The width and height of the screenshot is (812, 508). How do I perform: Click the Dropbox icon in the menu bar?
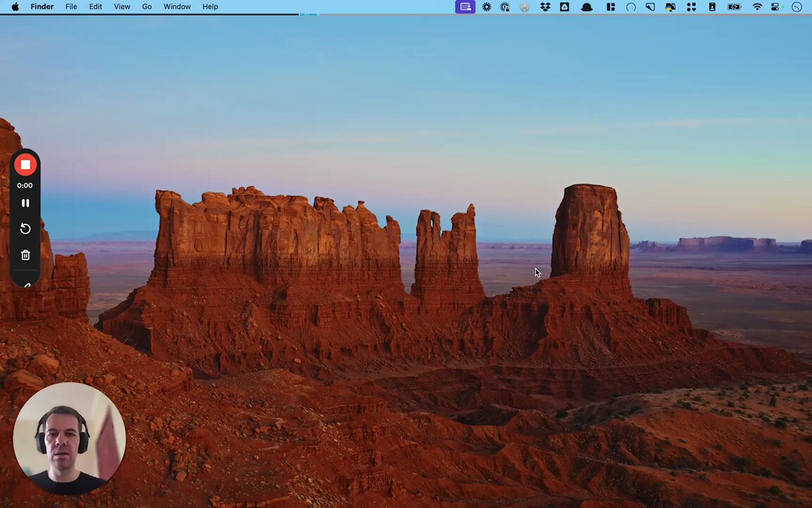tap(545, 7)
